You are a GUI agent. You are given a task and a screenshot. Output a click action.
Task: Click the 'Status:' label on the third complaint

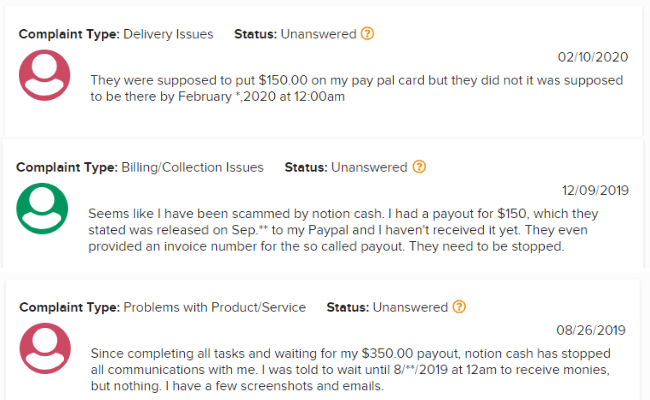coord(347,307)
